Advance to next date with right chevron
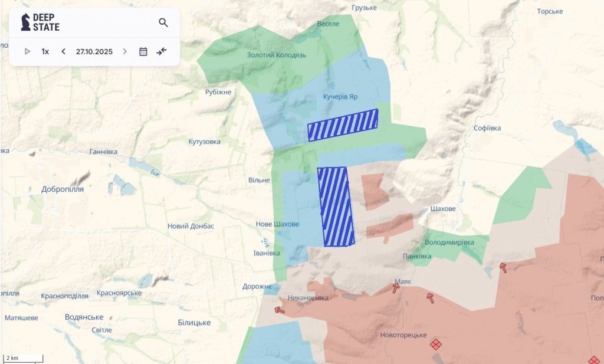Viewport: 604px width, 364px height. pos(124,51)
